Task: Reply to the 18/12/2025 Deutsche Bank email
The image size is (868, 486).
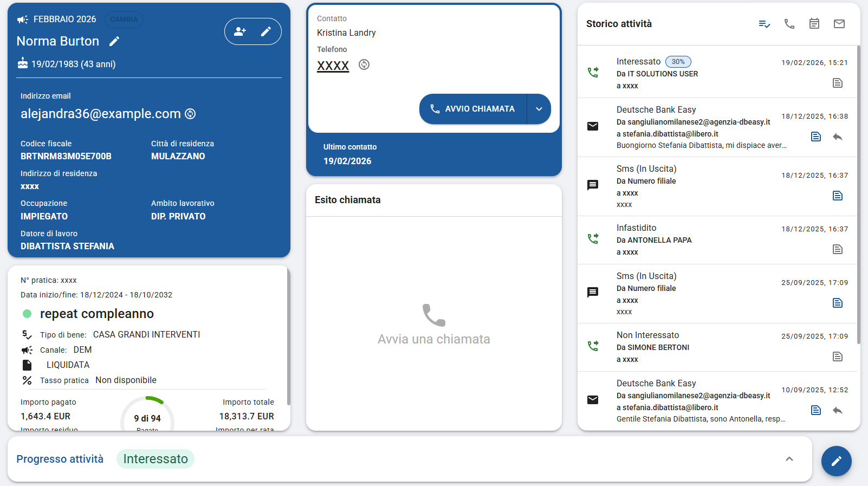Action: click(838, 137)
